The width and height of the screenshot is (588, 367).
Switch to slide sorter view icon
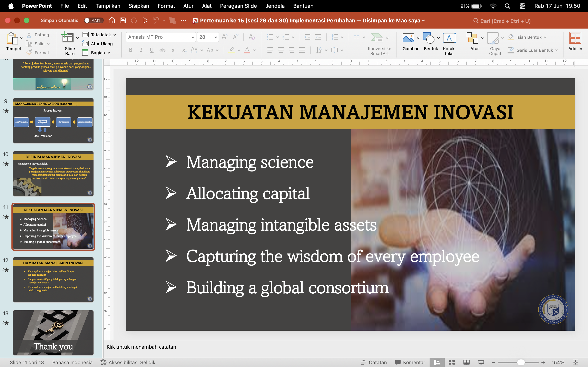pyautogui.click(x=452, y=362)
